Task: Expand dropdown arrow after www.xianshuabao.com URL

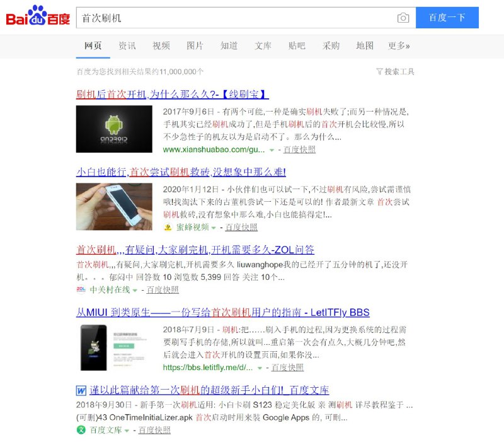Action: [x=272, y=150]
